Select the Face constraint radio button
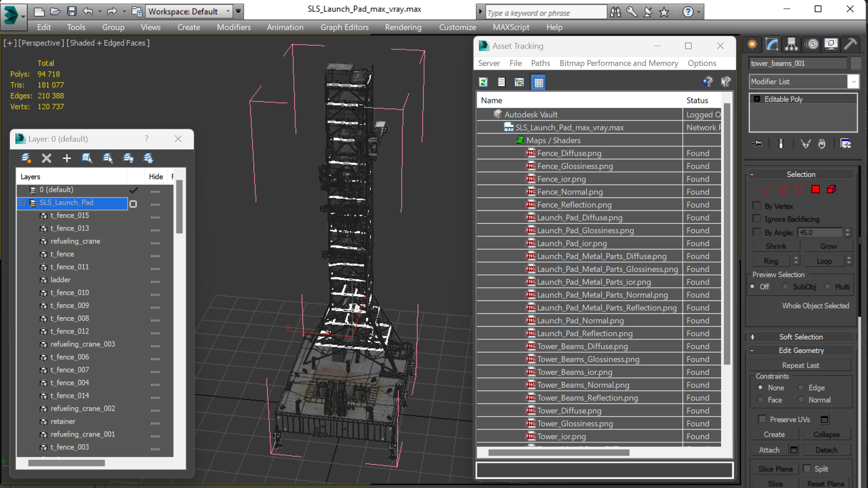 click(x=760, y=400)
